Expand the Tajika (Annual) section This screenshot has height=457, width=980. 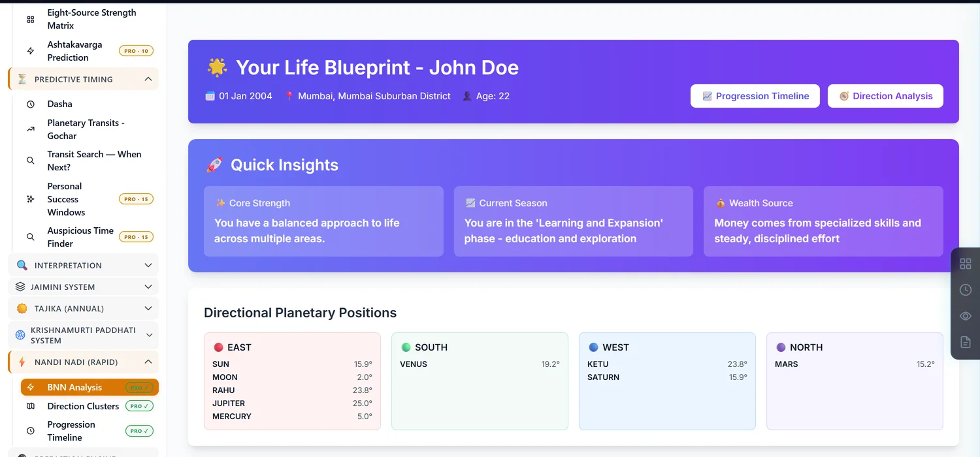pyautogui.click(x=148, y=308)
